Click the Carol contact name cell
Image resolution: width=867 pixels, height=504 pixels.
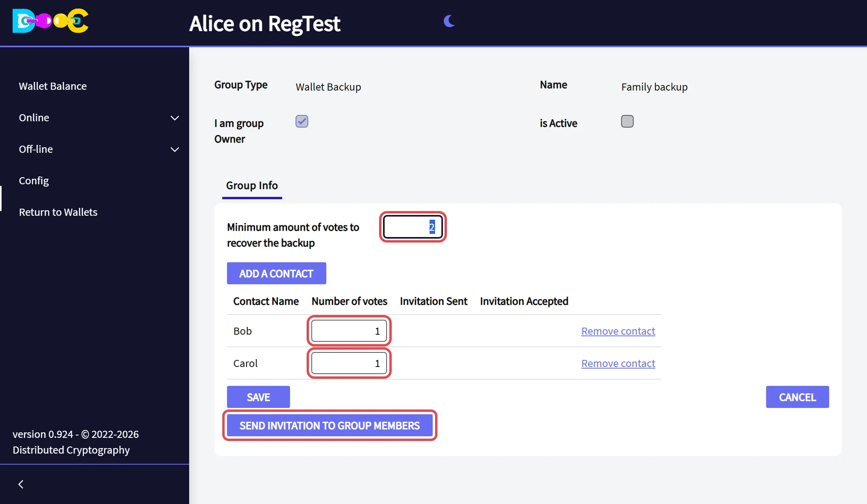click(x=245, y=363)
